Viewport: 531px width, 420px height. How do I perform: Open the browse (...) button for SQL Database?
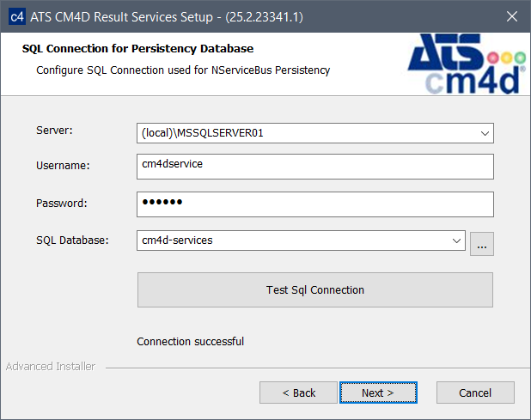pyautogui.click(x=482, y=244)
